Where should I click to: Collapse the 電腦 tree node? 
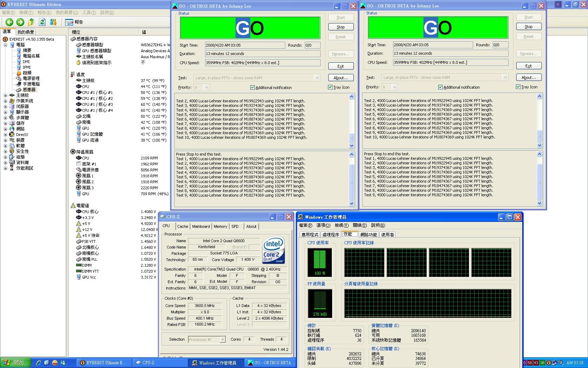(x=5, y=45)
